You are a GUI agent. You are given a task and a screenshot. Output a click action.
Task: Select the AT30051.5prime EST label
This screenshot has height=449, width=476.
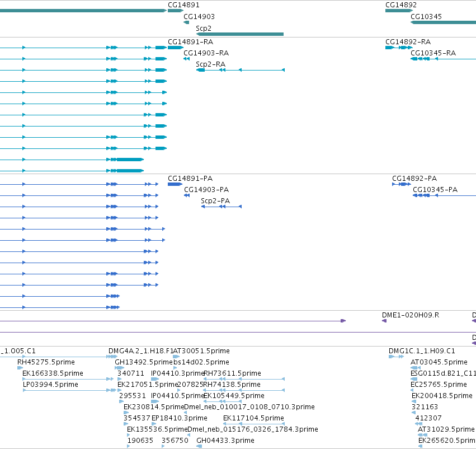201,351
